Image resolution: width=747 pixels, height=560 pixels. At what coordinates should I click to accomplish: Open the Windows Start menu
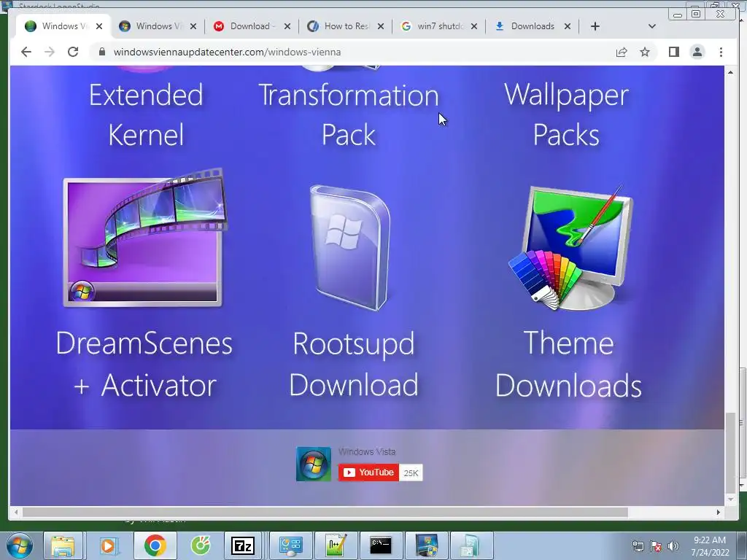(20, 545)
